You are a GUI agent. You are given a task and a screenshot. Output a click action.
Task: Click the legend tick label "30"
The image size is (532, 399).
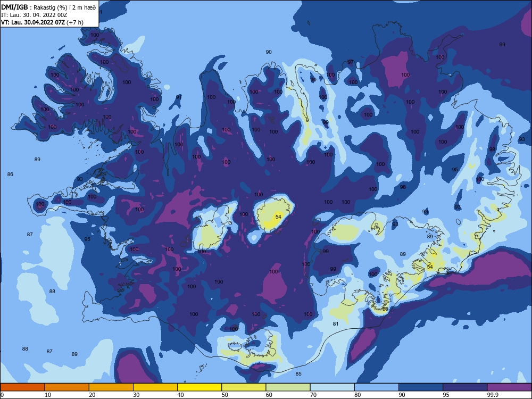[x=136, y=395]
